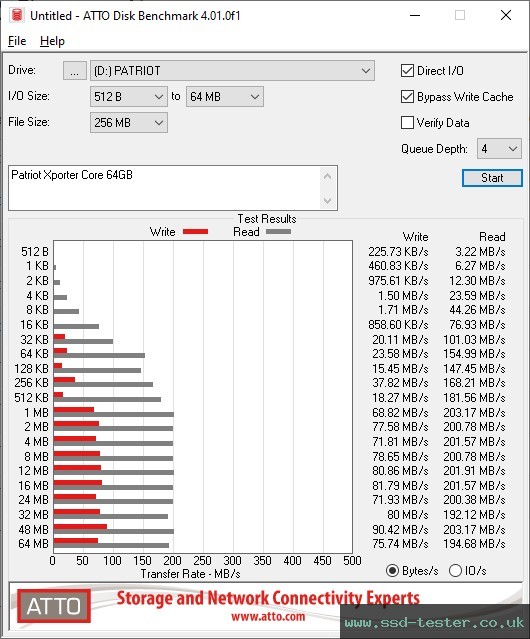Click the Read column header in results

click(x=492, y=237)
